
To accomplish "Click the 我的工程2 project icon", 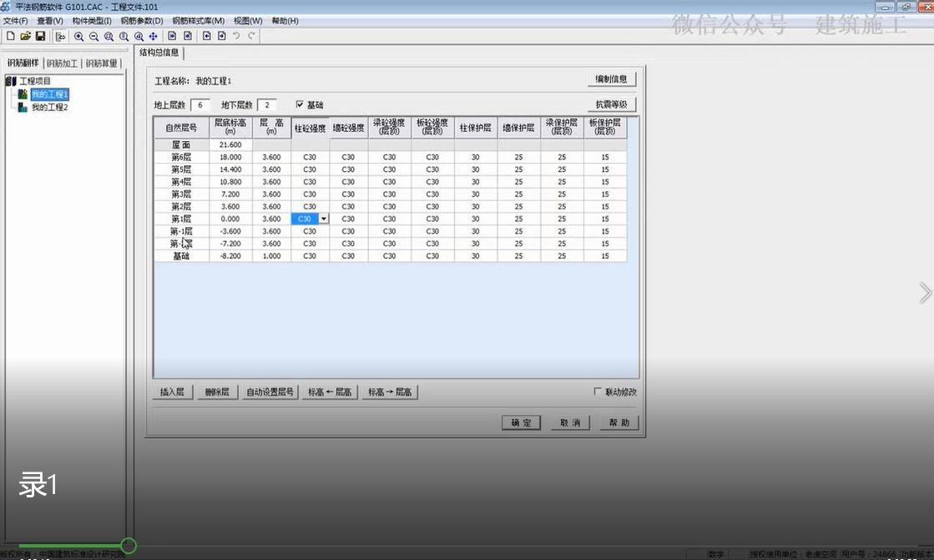I will 23,108.
